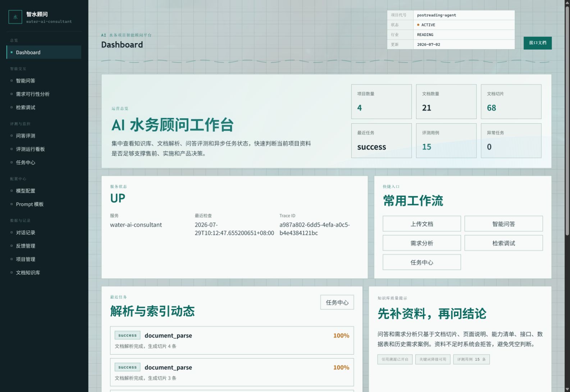Open 文档知识库 in the sidebar
570x392 pixels.
click(44, 272)
